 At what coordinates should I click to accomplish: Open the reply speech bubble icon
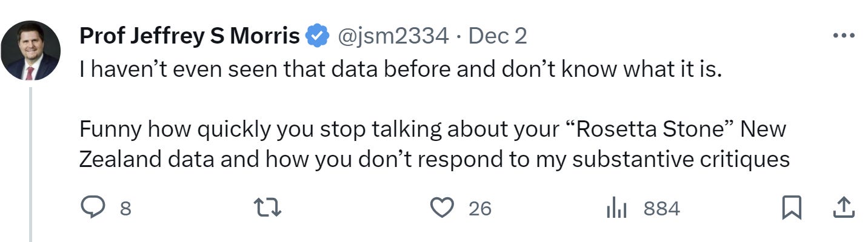pyautogui.click(x=93, y=209)
